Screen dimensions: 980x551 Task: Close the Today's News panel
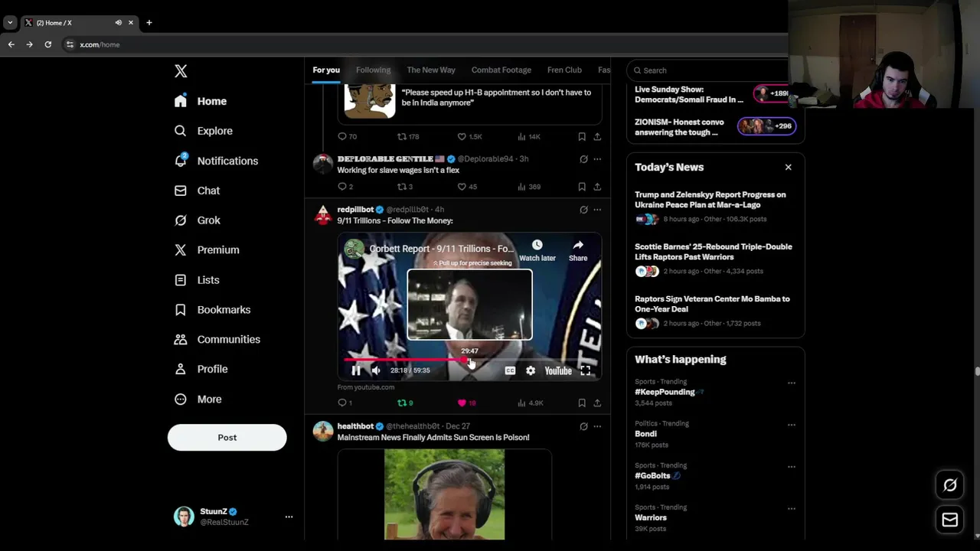[788, 167]
